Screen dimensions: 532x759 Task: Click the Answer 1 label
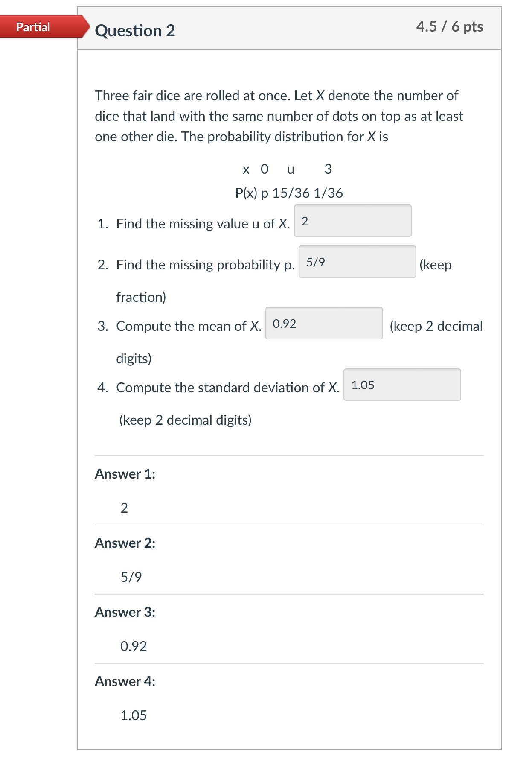coord(125,474)
